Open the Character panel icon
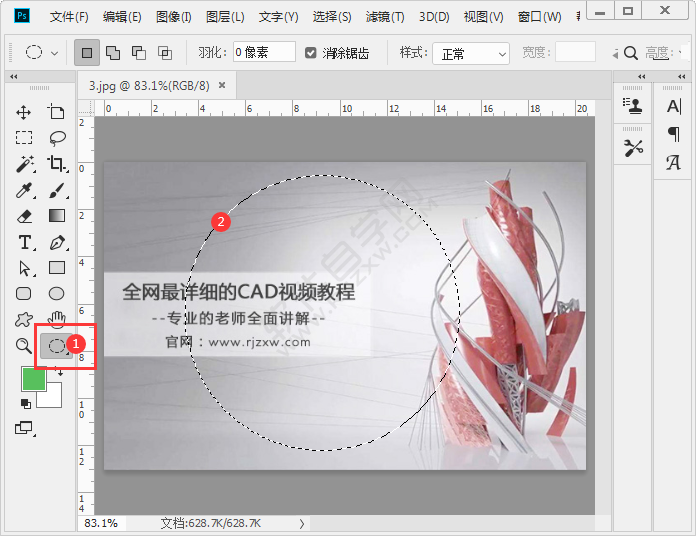 click(x=673, y=106)
